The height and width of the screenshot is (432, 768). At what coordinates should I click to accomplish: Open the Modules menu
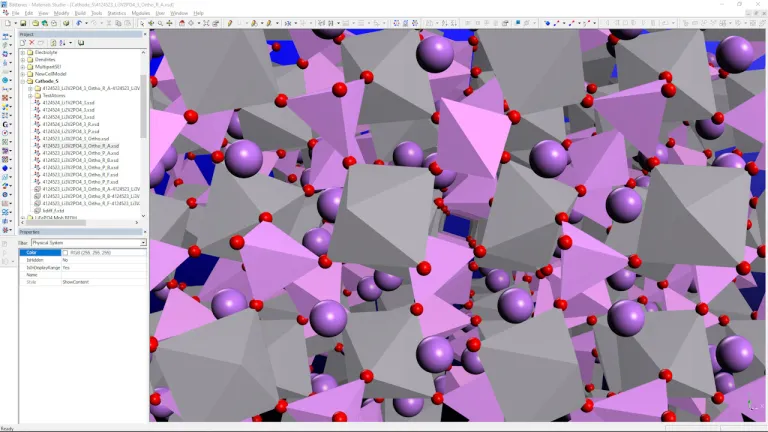(140, 13)
